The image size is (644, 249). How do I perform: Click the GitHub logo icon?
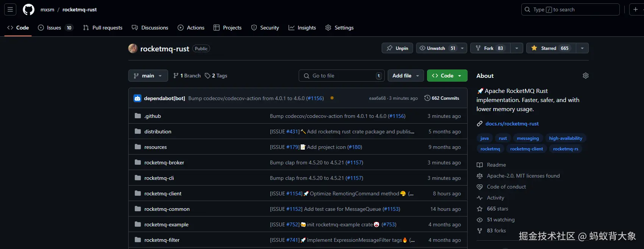point(28,9)
